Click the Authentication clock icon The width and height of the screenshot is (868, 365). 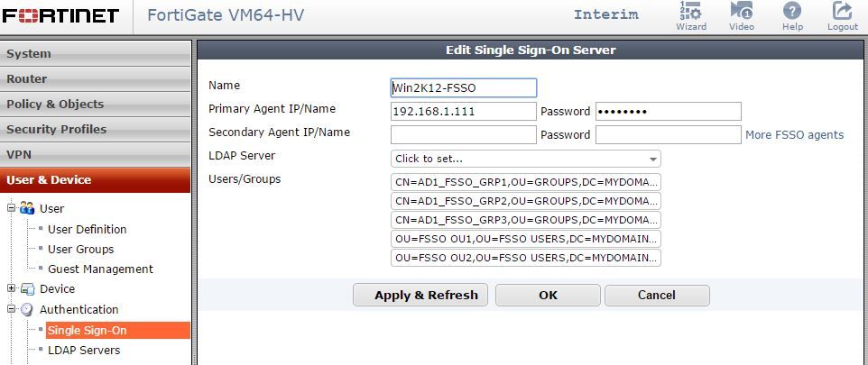click(28, 309)
